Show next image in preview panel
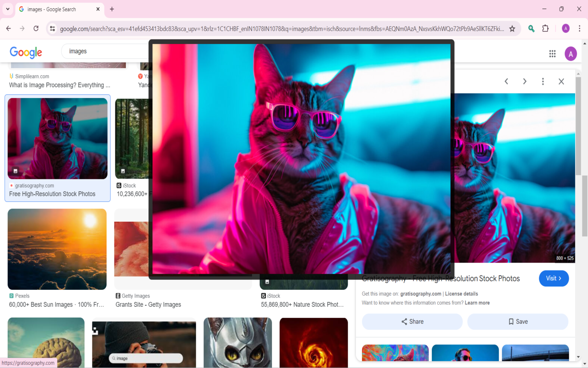Screen dimensions: 588x368 pyautogui.click(x=525, y=81)
